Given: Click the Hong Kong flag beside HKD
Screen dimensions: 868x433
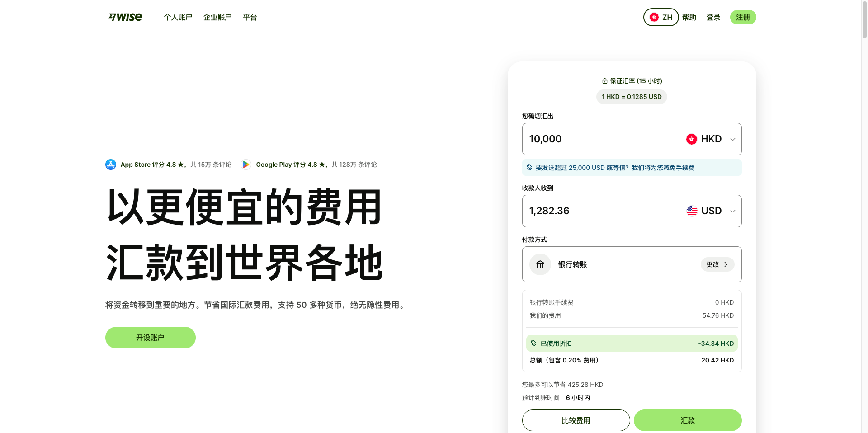Looking at the screenshot, I should [x=691, y=139].
